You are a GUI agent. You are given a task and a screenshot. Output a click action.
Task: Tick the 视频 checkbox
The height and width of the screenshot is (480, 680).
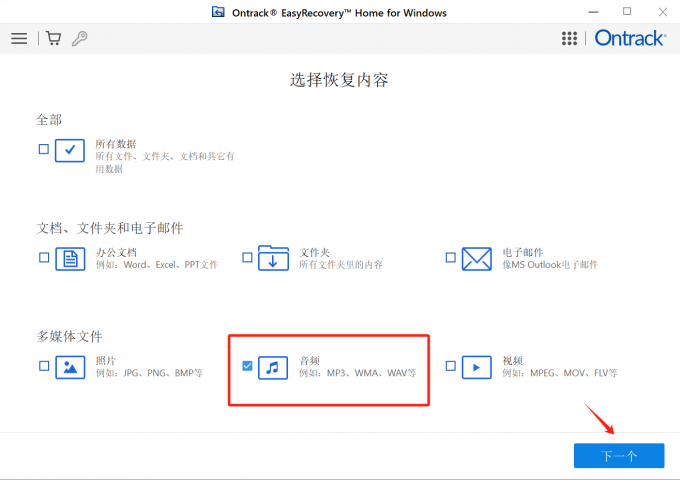tap(451, 366)
